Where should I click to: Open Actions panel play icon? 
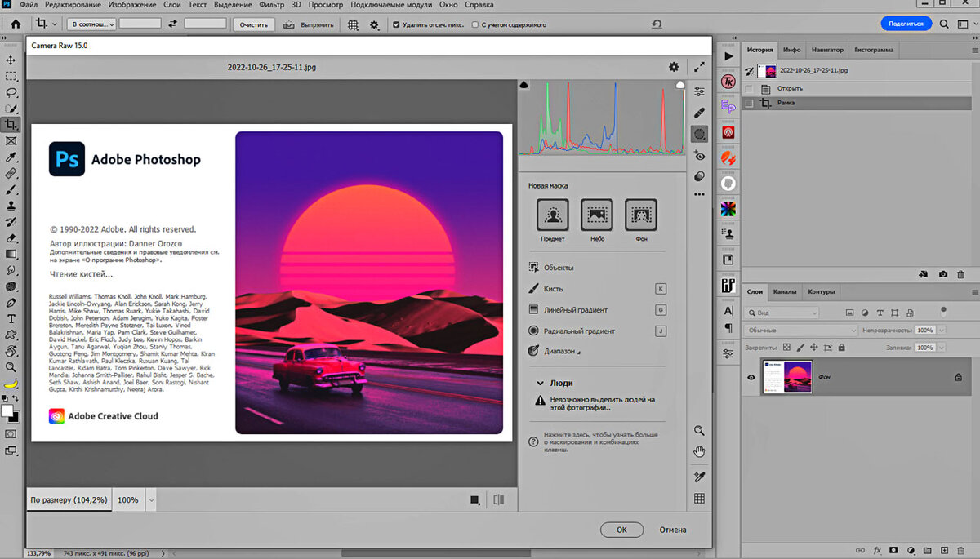(728, 55)
